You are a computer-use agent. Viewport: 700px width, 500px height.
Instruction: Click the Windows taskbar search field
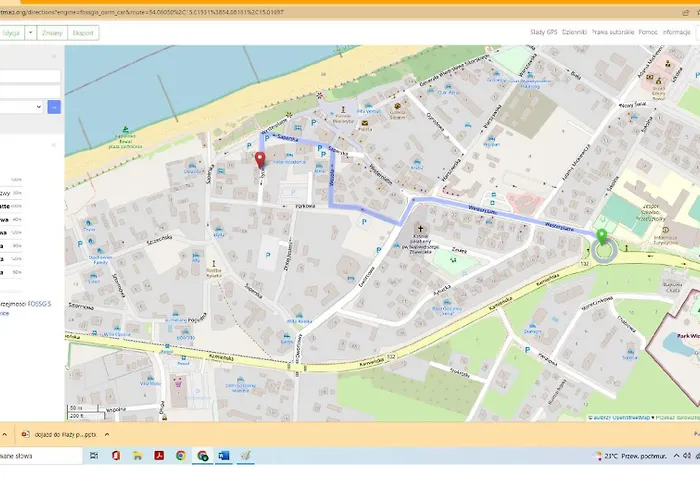tap(40, 456)
